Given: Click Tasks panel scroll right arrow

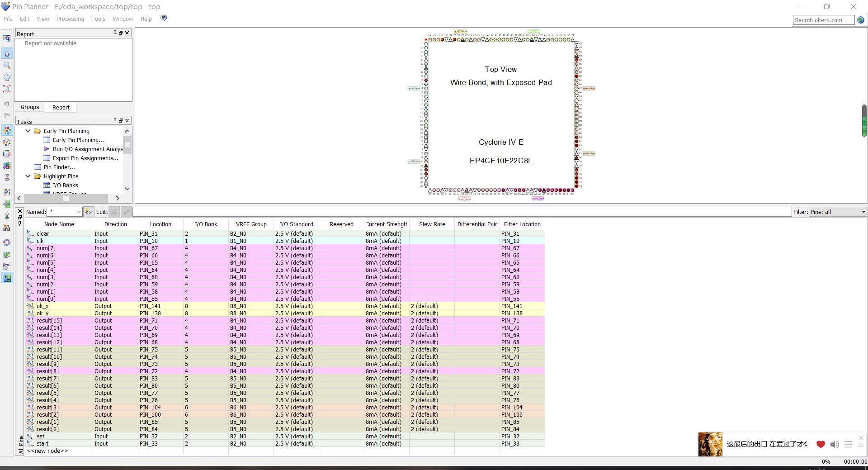Looking at the screenshot, I should pyautogui.click(x=118, y=198).
